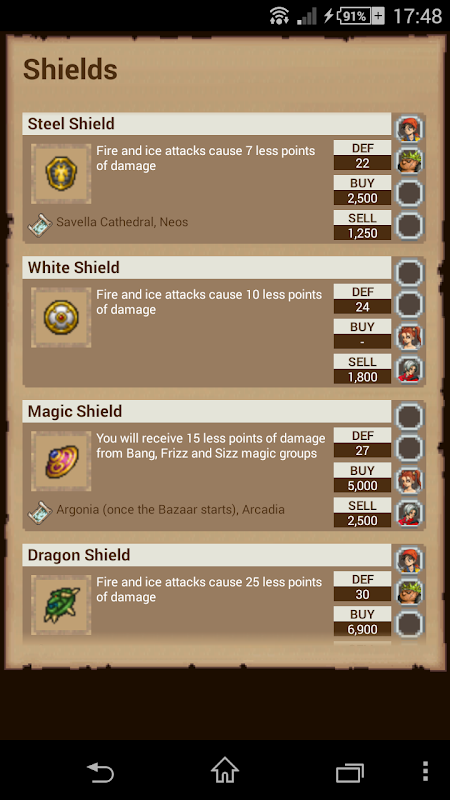This screenshot has height=800, width=450.
Task: Select Hero portrait on Steel Shield row
Action: pos(410,129)
